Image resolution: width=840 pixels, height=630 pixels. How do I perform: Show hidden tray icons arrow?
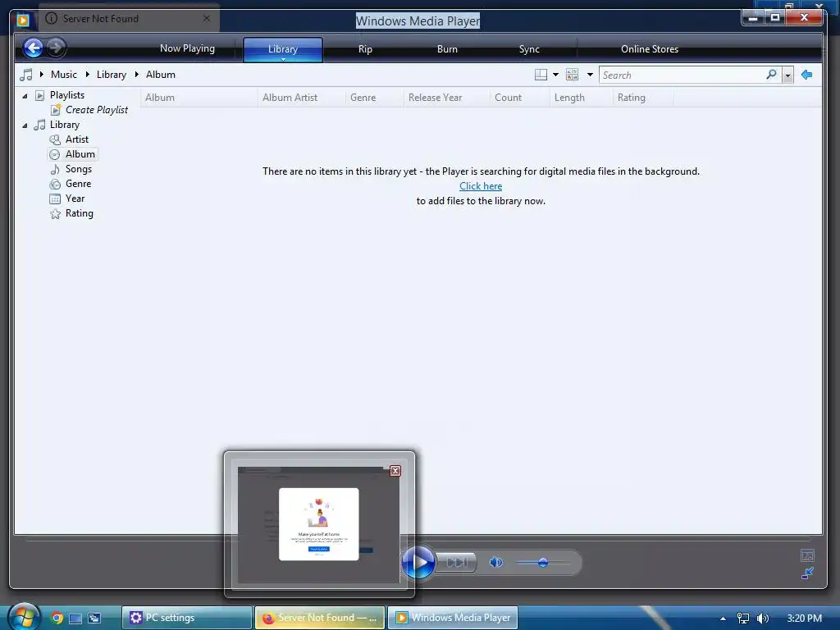723,619
